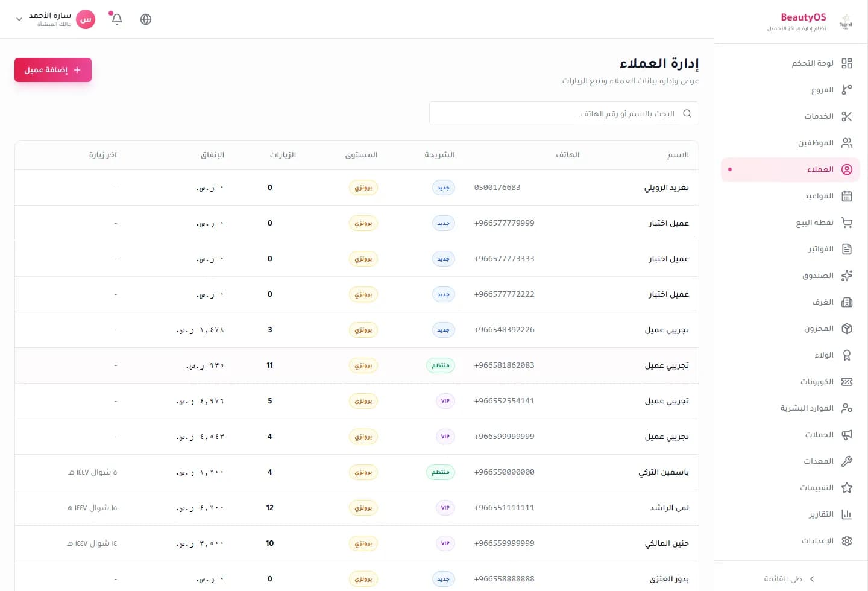Click the Tajmil logo in sidebar

tap(846, 22)
